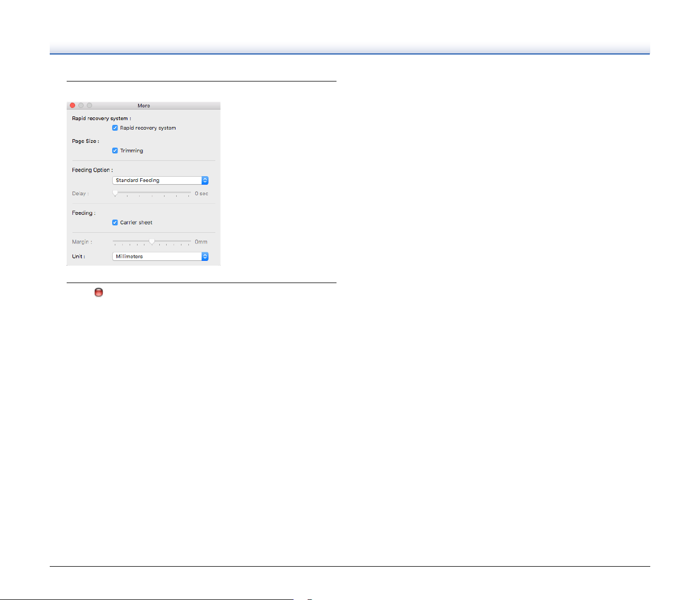
Task: Click the Margin slider thumb
Action: pos(152,241)
